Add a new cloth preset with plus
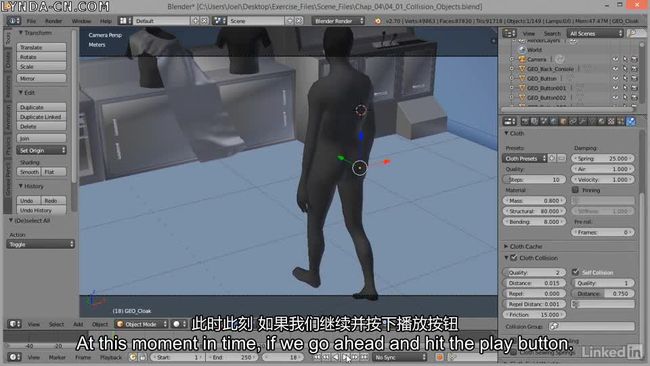This screenshot has height=366, width=650. pos(552,158)
